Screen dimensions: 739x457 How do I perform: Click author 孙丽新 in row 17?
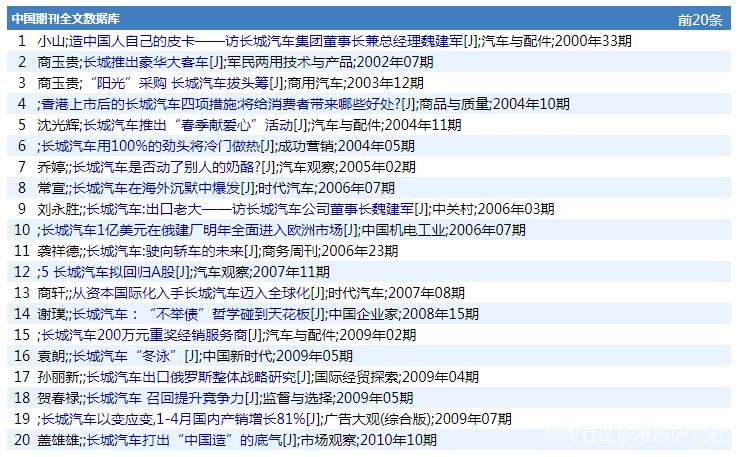point(58,377)
